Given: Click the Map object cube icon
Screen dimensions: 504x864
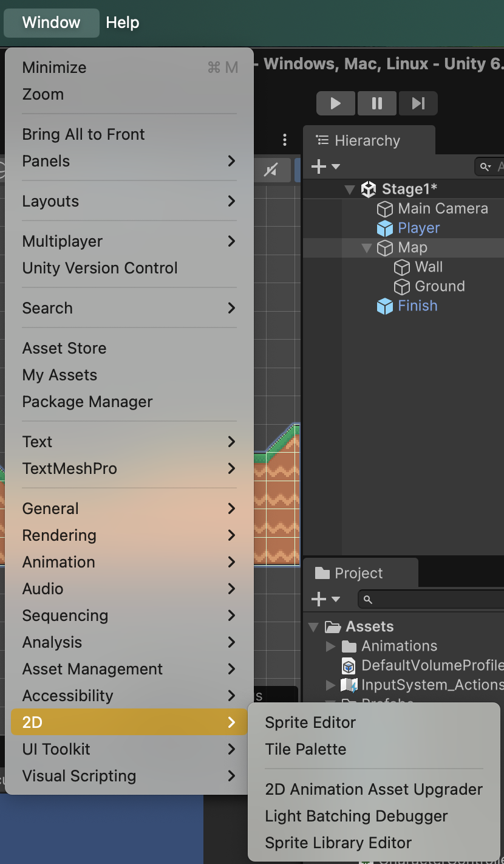Looking at the screenshot, I should (384, 248).
